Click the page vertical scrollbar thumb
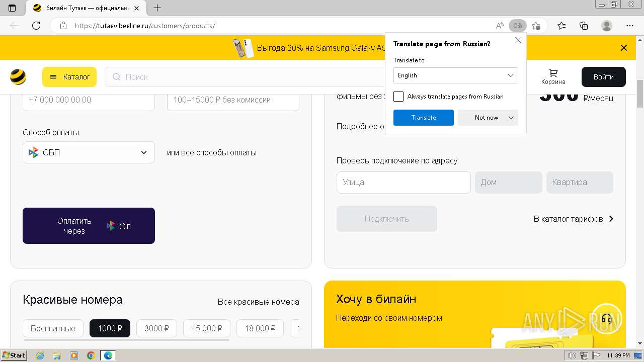Image resolution: width=644 pixels, height=362 pixels. coord(640,94)
